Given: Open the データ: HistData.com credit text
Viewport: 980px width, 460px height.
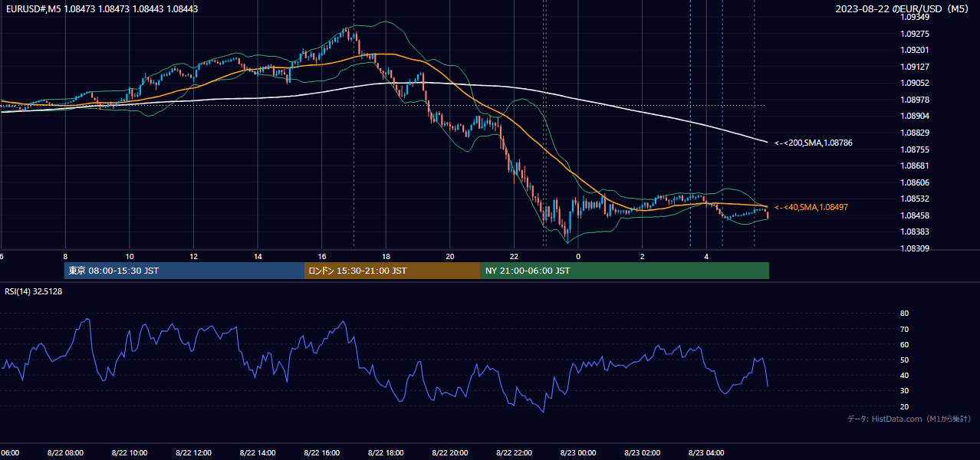Looking at the screenshot, I should point(909,419).
